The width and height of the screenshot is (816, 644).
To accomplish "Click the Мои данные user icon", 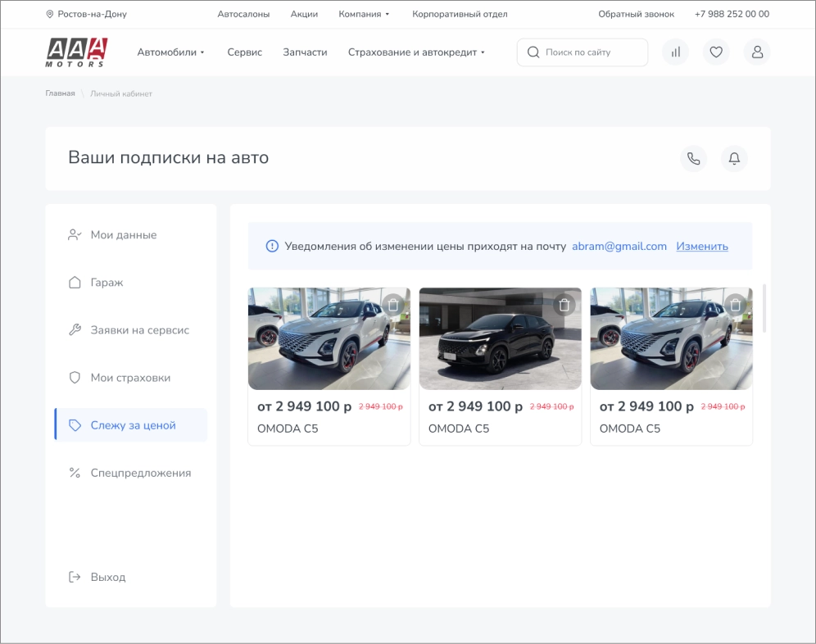I will tap(75, 235).
